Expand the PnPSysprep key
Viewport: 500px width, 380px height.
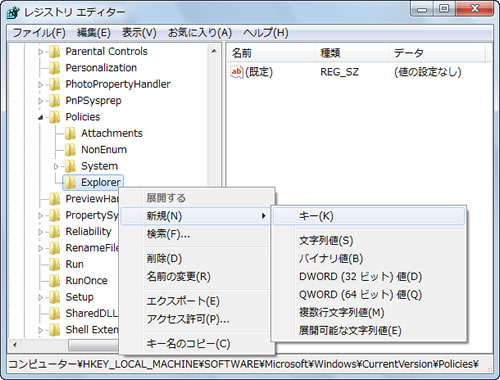(x=41, y=101)
